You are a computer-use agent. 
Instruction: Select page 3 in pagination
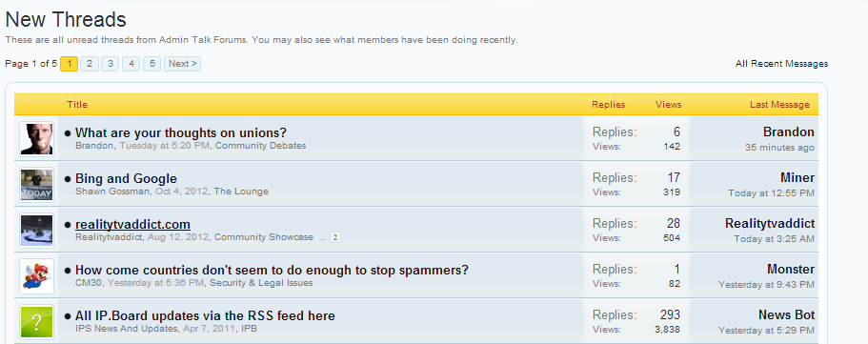(111, 64)
